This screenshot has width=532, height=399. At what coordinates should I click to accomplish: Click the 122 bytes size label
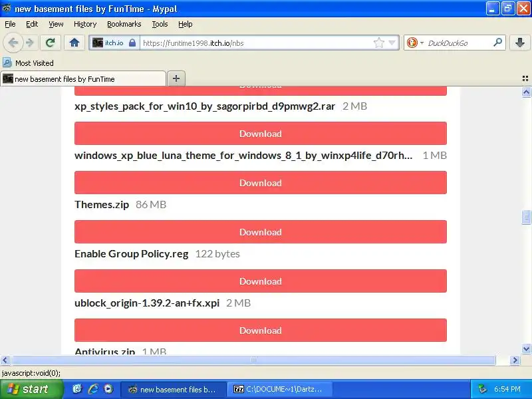(x=217, y=254)
